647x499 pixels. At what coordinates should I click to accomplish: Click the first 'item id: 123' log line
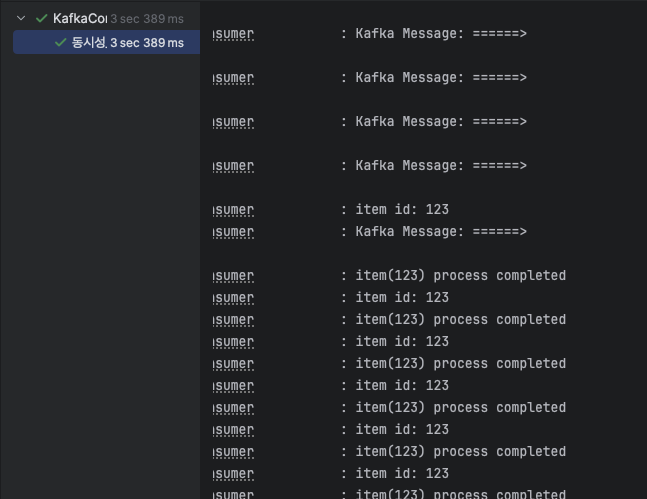pos(402,210)
